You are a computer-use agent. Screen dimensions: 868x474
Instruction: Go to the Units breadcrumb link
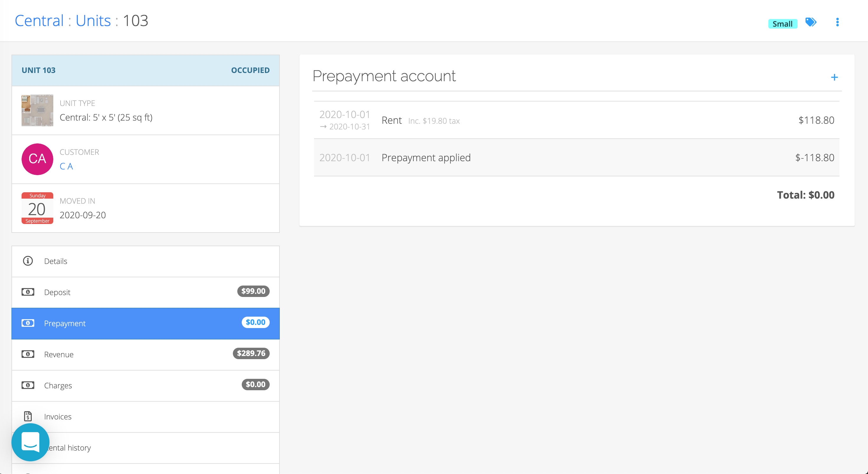[93, 21]
